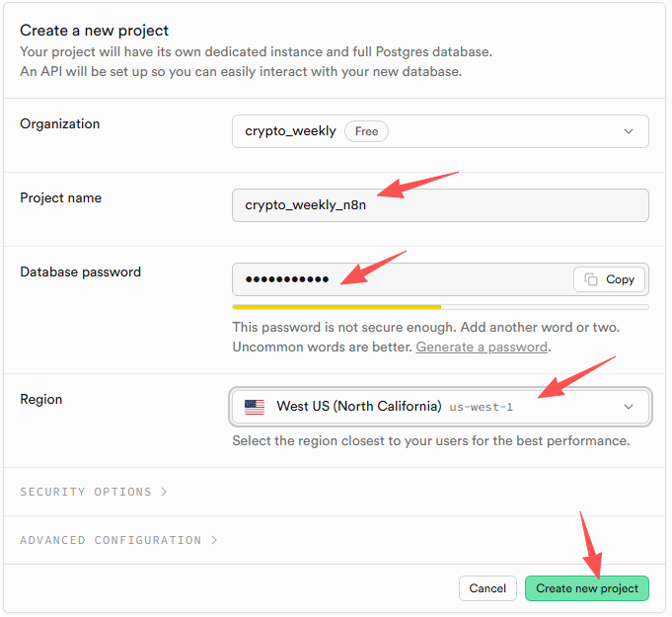
Task: Click the US flag icon in Region selector
Action: point(255,407)
